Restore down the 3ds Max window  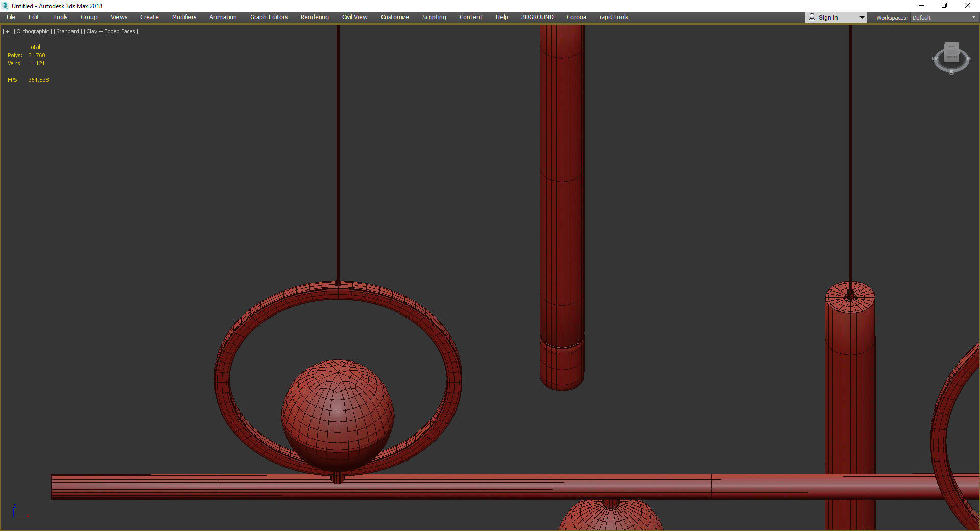pos(944,6)
